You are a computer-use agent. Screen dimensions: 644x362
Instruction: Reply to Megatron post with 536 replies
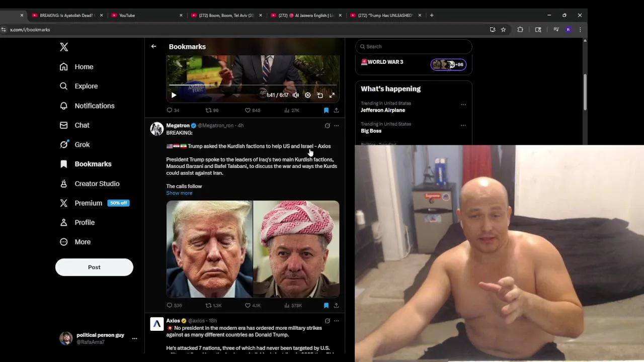coord(174,305)
